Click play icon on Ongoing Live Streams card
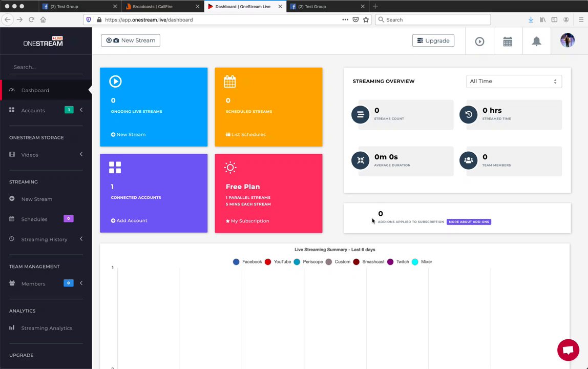Image resolution: width=588 pixels, height=369 pixels. [x=116, y=81]
